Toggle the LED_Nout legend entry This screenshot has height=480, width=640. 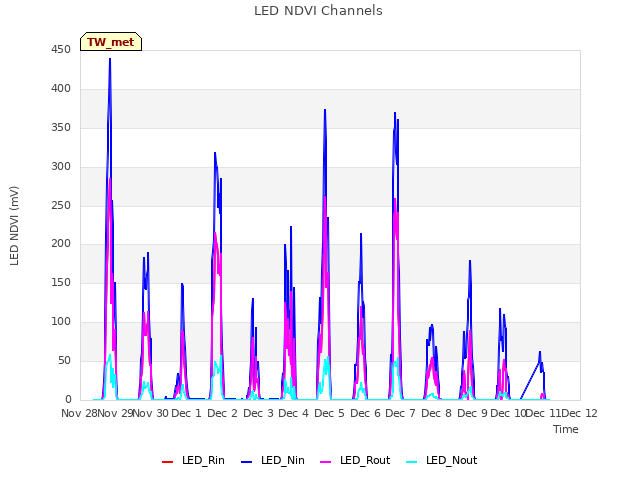click(x=442, y=460)
